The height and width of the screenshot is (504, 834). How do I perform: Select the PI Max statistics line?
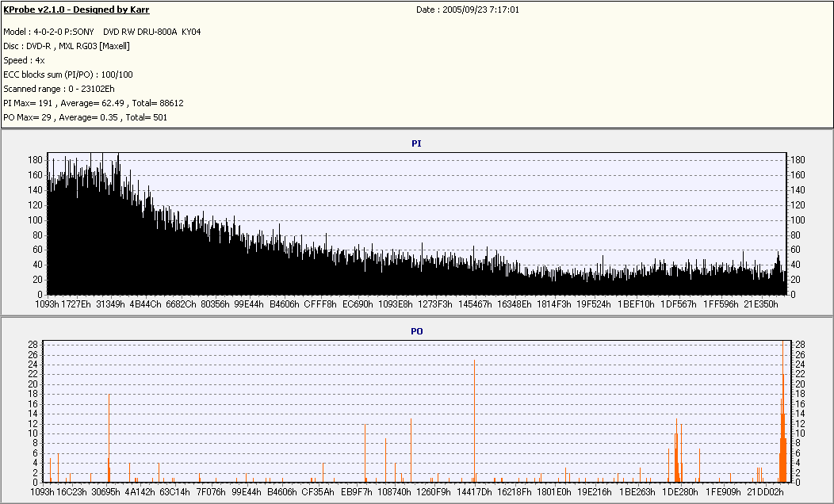(x=94, y=103)
